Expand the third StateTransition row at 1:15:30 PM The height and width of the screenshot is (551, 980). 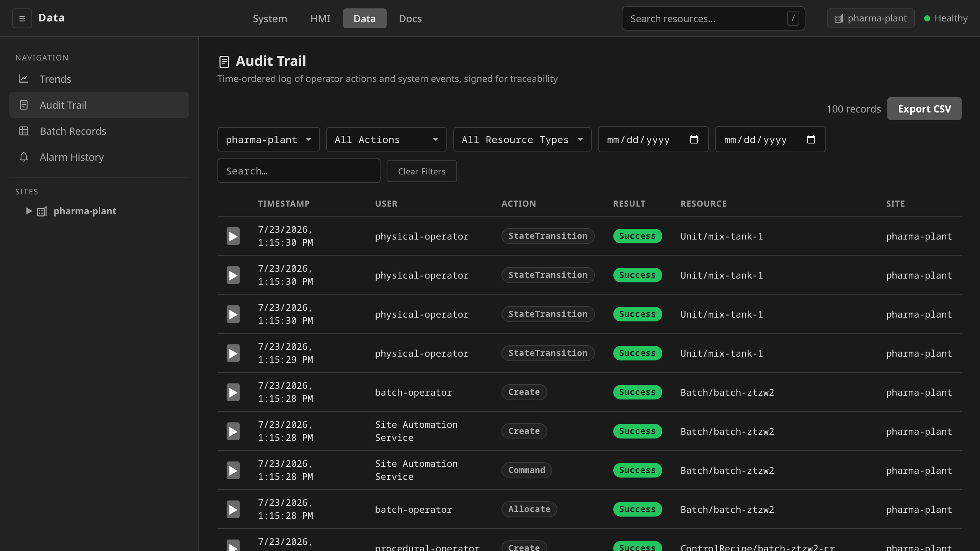pyautogui.click(x=233, y=314)
